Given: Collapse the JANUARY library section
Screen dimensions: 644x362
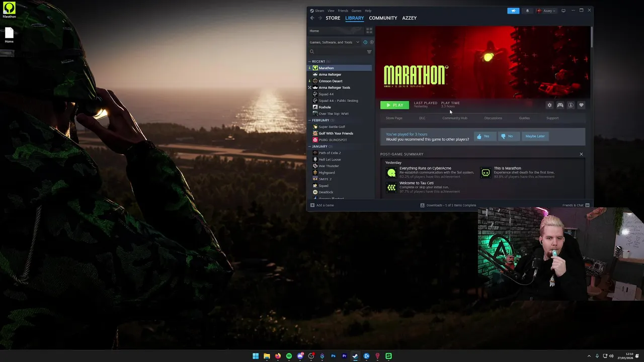Looking at the screenshot, I should [x=309, y=146].
